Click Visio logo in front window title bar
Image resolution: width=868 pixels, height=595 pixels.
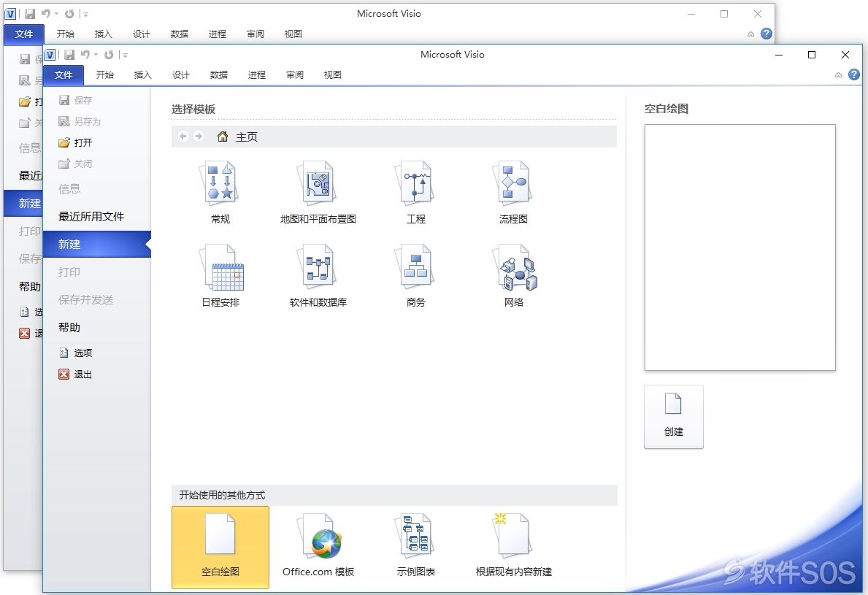(50, 54)
